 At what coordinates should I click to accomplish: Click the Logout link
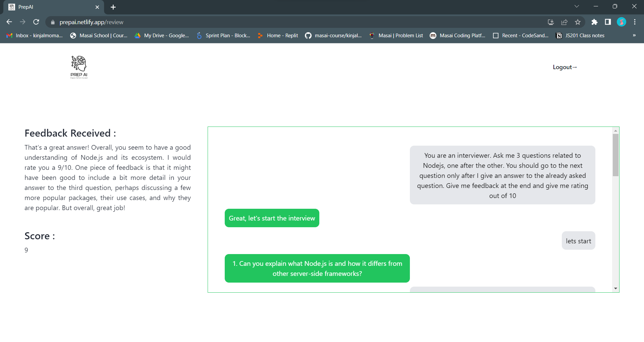(x=565, y=67)
